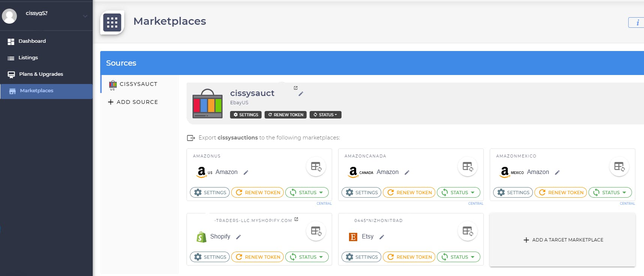
Task: Open the external link icon beside cissysauct
Action: coord(296,88)
